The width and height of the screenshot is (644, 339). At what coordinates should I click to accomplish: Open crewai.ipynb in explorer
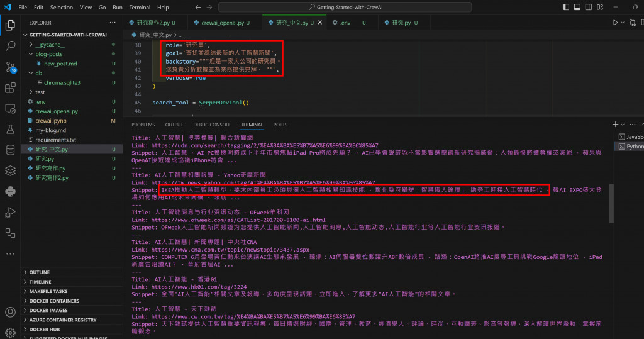click(51, 121)
